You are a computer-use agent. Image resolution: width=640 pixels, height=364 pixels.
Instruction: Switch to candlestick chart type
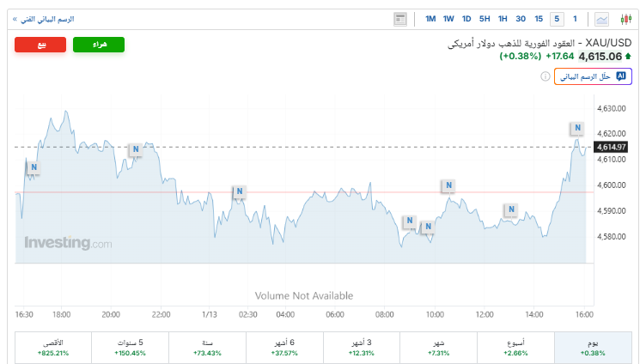(625, 18)
